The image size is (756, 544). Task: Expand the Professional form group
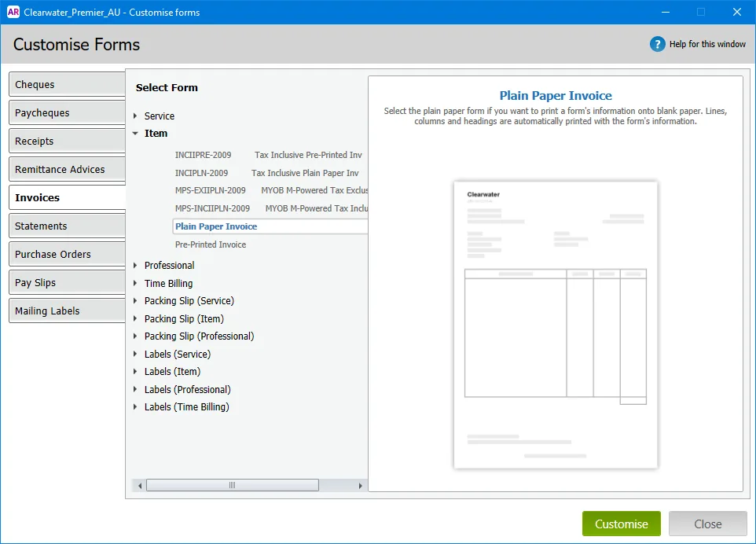[x=135, y=265]
